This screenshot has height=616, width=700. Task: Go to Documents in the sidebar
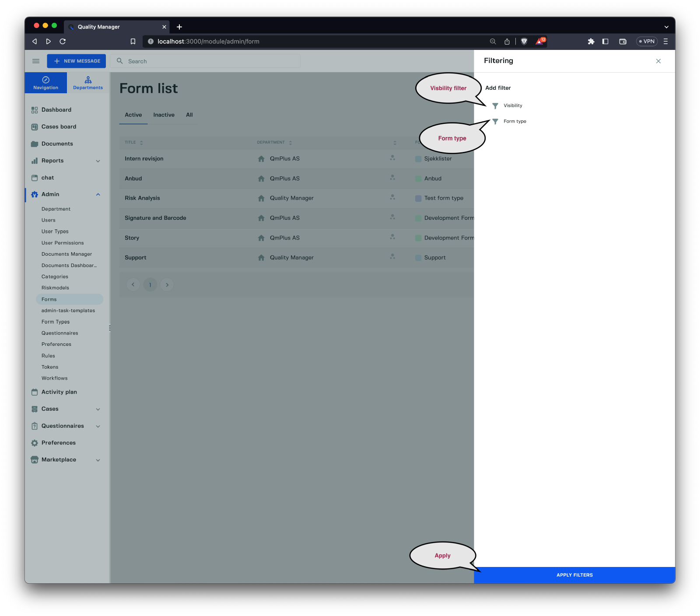(57, 144)
